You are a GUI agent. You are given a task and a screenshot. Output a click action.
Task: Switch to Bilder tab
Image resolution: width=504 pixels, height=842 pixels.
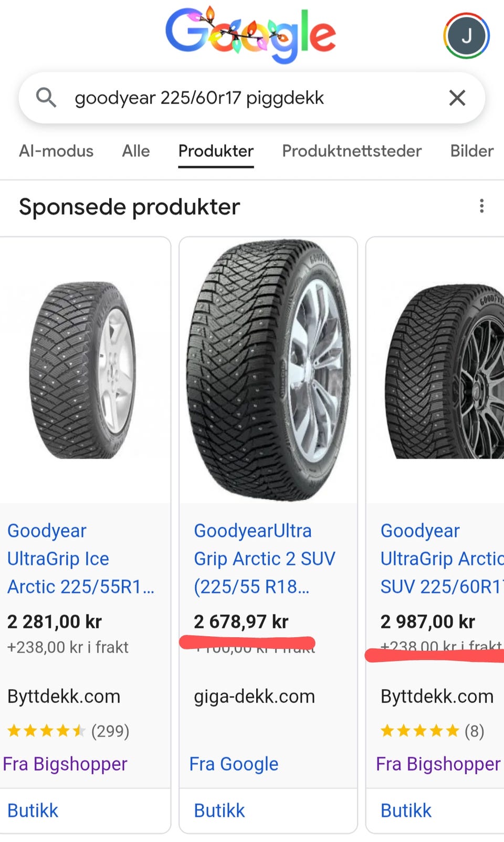[471, 151]
